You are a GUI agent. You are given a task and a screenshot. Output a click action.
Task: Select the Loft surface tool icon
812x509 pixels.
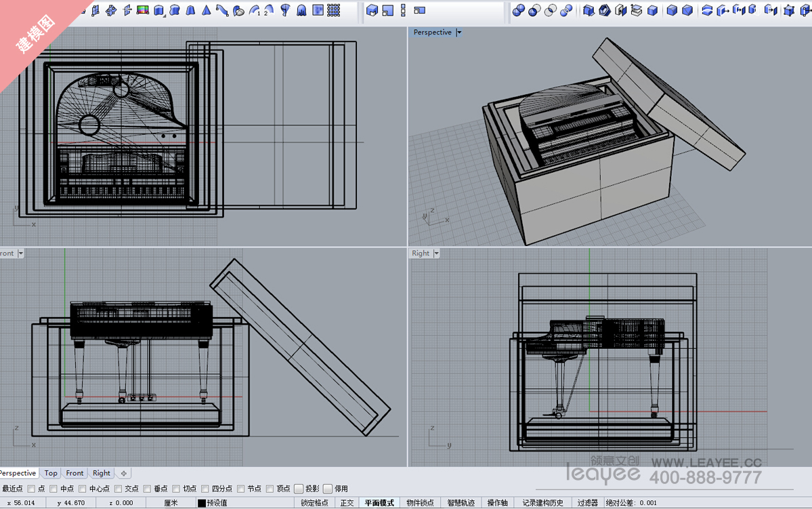pos(222,10)
